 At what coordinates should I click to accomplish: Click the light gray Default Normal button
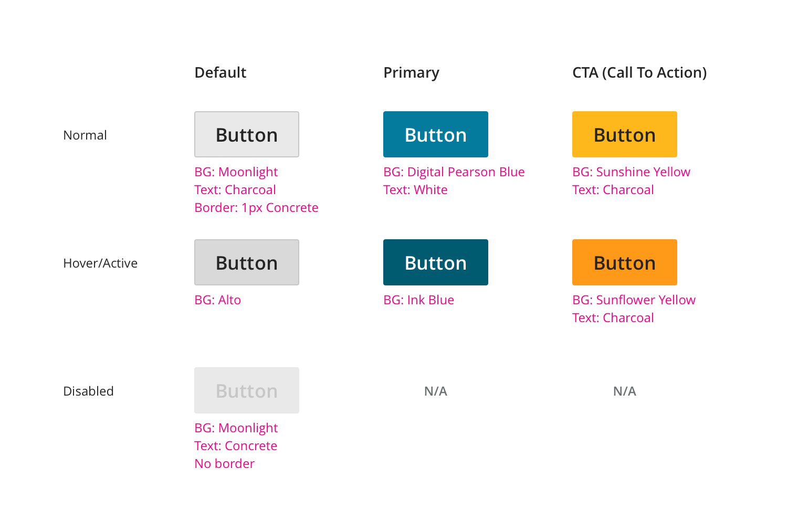(247, 134)
